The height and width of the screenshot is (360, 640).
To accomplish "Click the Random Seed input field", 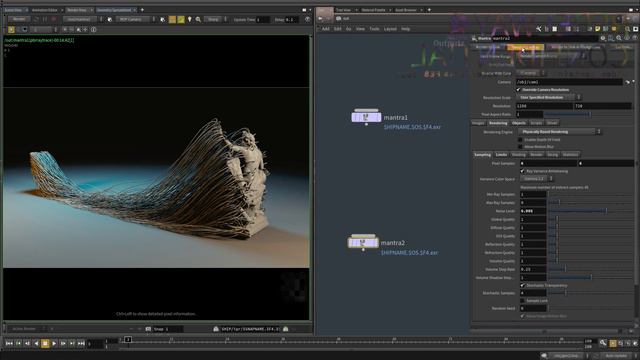I will 533,308.
